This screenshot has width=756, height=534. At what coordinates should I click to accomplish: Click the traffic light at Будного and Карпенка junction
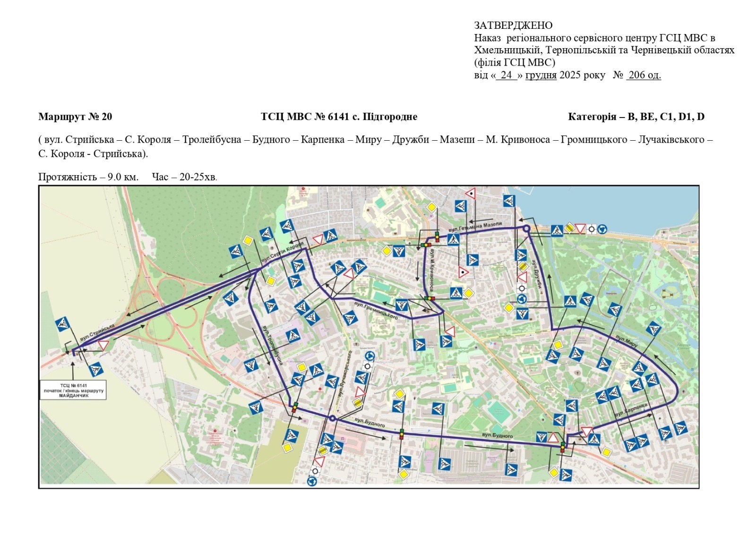click(562, 447)
